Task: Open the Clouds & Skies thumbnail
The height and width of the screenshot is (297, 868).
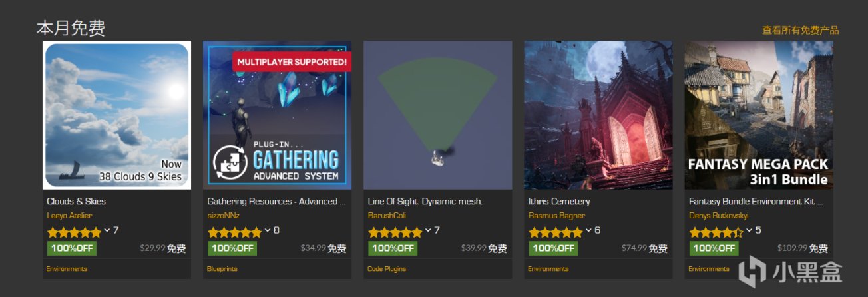Action: (x=116, y=115)
